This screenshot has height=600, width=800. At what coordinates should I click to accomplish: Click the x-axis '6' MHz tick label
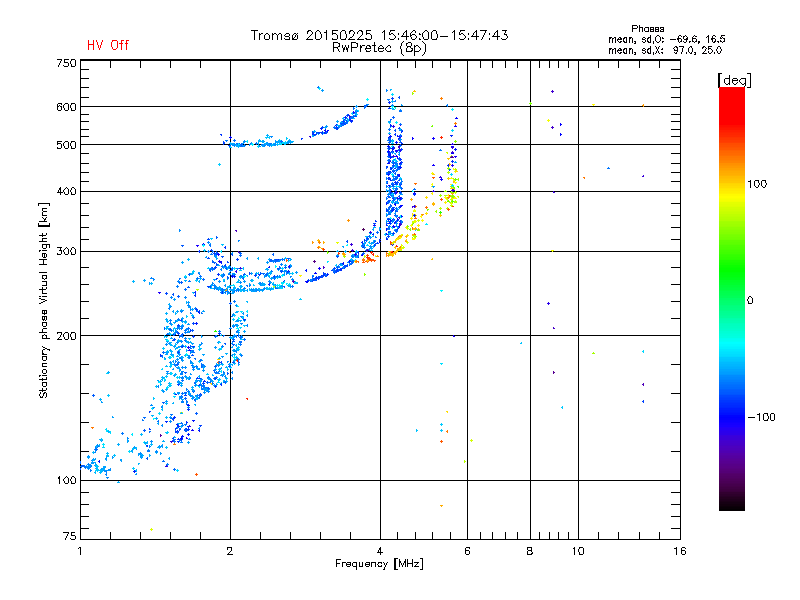(467, 551)
